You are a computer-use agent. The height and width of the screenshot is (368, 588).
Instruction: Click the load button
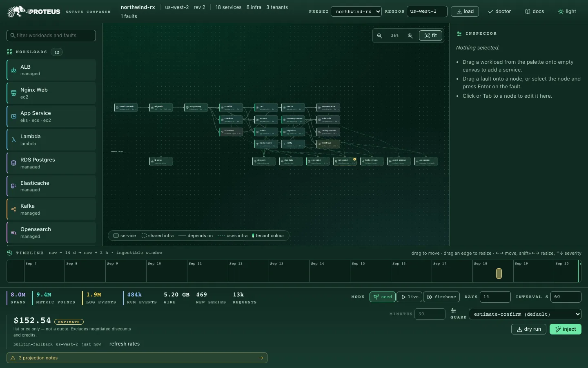[x=465, y=11]
